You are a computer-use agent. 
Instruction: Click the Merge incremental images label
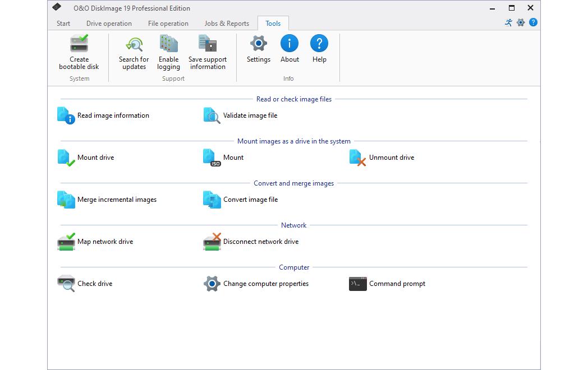pyautogui.click(x=117, y=200)
